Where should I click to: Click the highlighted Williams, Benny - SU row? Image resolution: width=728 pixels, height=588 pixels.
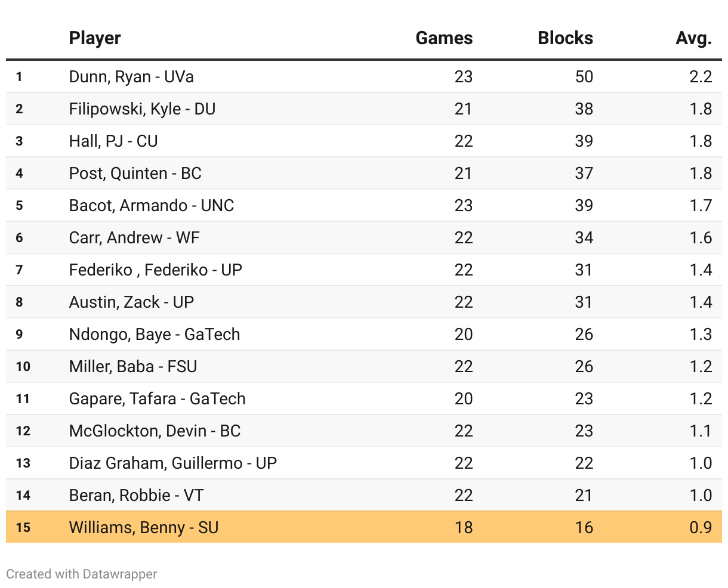pos(364,527)
